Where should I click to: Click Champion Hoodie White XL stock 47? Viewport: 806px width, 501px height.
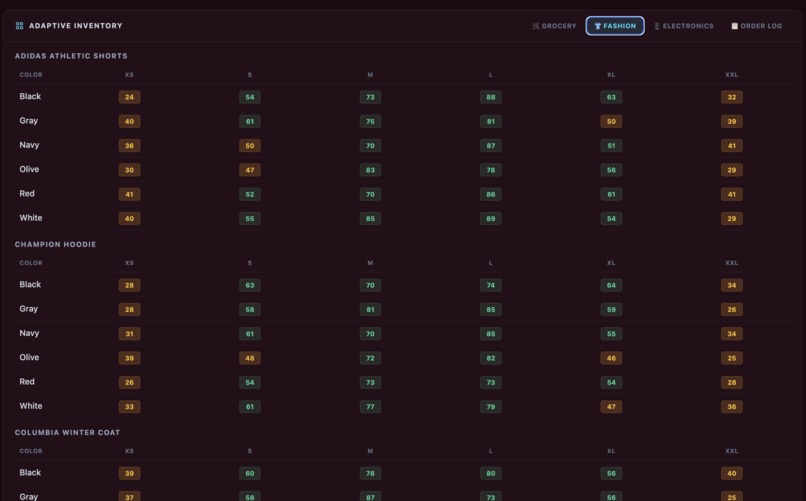pyautogui.click(x=611, y=406)
